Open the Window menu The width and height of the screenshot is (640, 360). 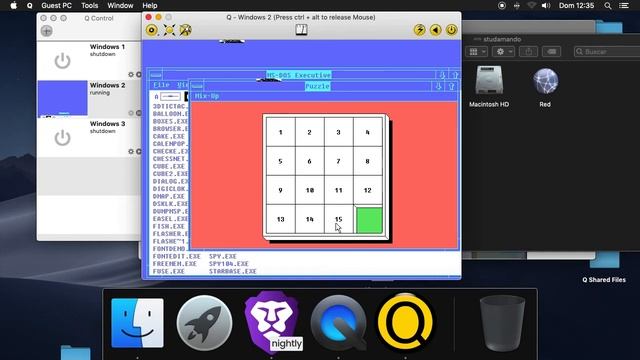(120, 6)
